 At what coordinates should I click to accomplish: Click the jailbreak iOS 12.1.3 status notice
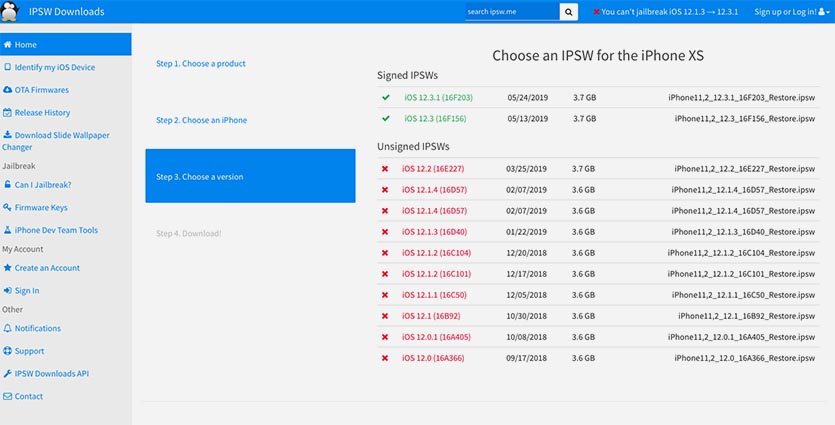coord(666,12)
